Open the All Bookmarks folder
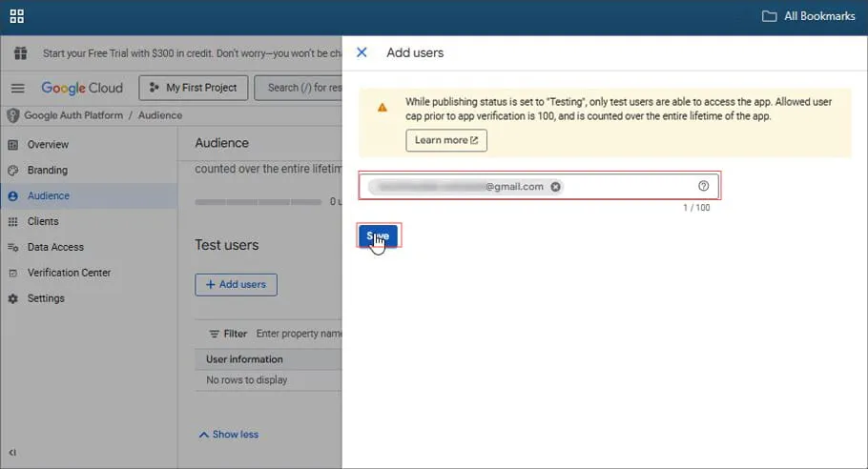The width and height of the screenshot is (868, 469). [x=809, y=16]
